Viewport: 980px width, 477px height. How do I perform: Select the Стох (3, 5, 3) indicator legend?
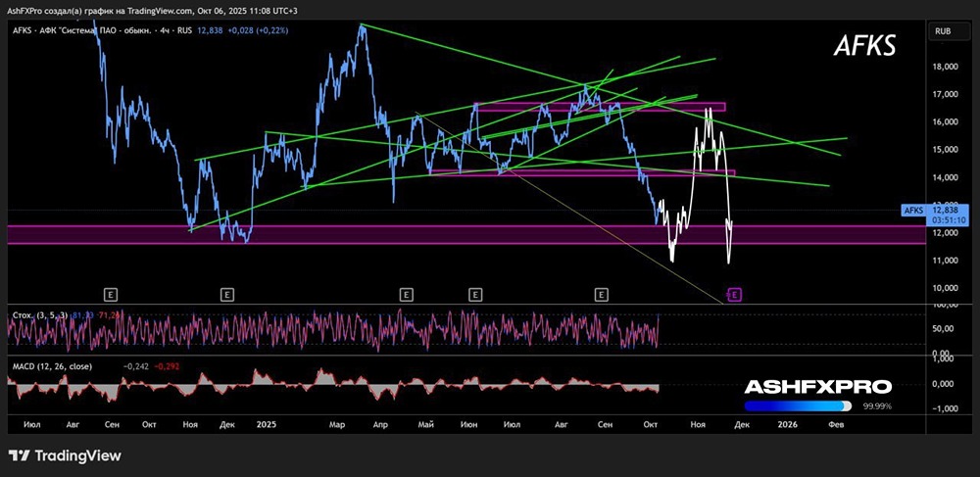(x=41, y=316)
